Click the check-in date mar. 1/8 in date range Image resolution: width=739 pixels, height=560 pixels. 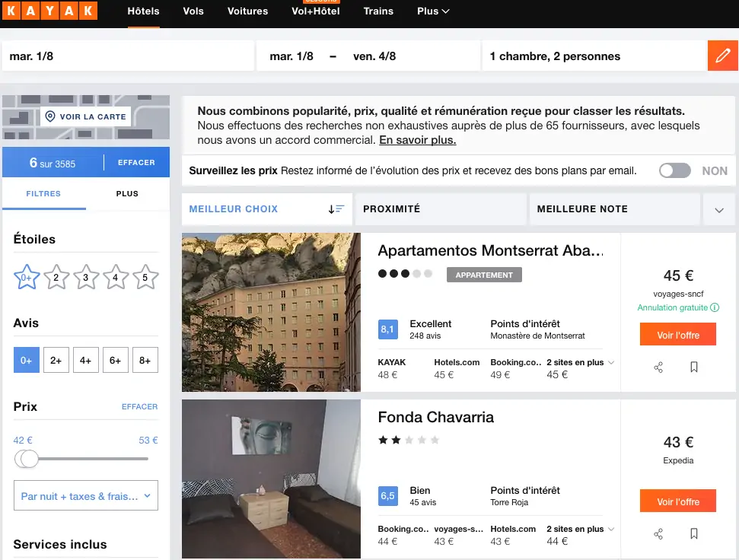tap(291, 56)
